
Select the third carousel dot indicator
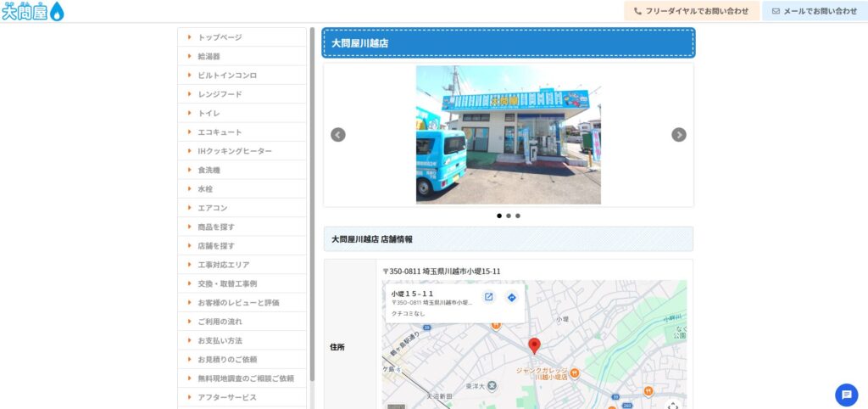pyautogui.click(x=518, y=216)
